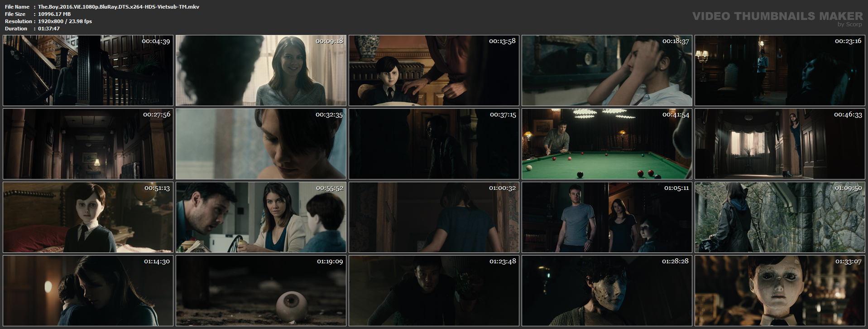This screenshot has height=329, width=868.
Task: Select the thumbnail at 00:09:18
Action: [261, 71]
